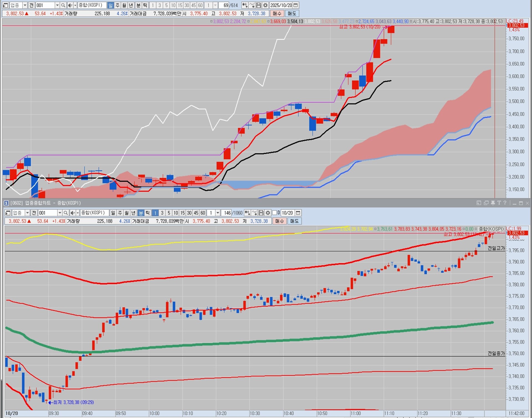Click the save diskette icon in lower chart toolbar
The width and height of the screenshot is (532, 418).
[261, 213]
